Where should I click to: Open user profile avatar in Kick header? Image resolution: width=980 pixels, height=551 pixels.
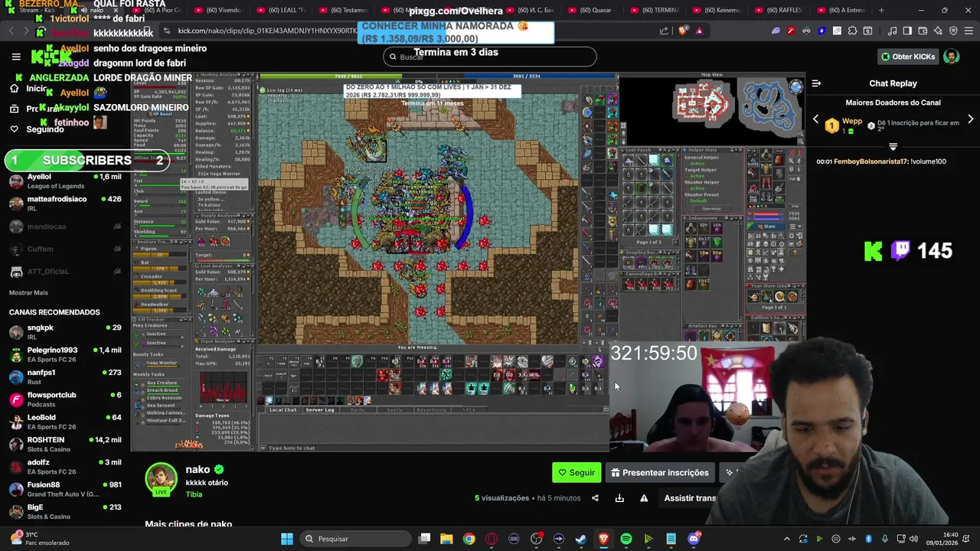951,57
